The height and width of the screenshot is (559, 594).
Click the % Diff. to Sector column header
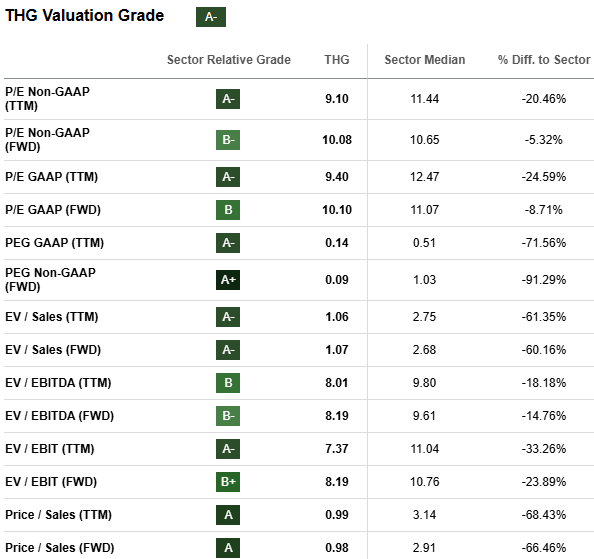[544, 60]
